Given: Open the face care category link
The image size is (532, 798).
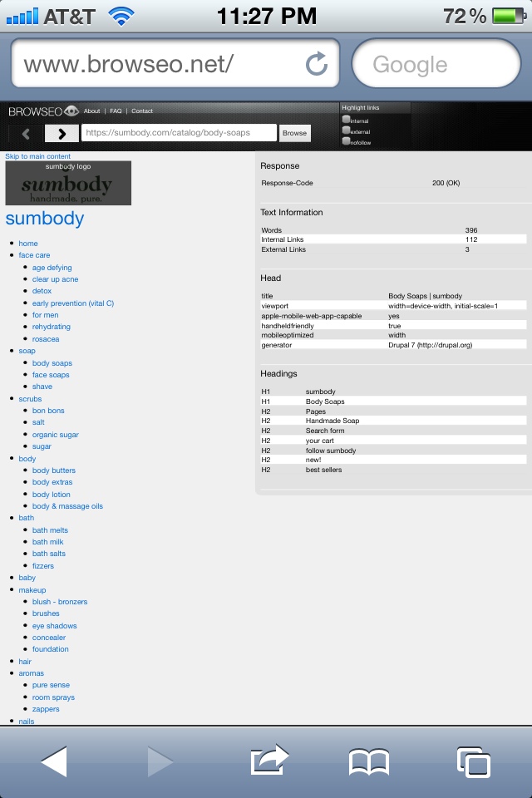Looking at the screenshot, I should (34, 255).
